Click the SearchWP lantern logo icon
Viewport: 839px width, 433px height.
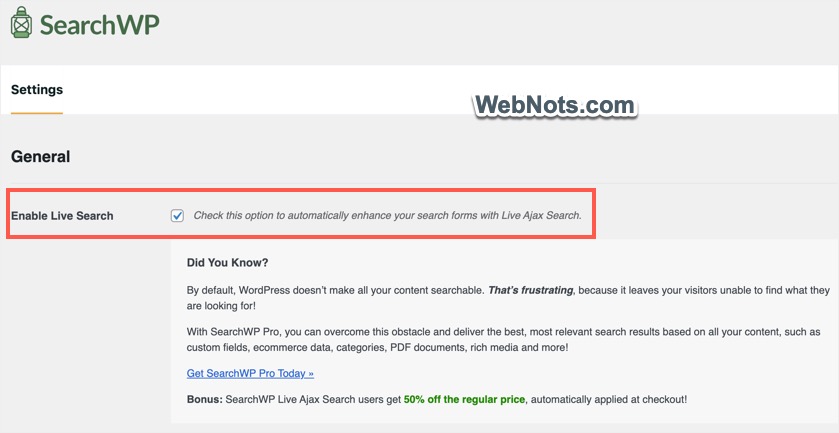point(22,26)
